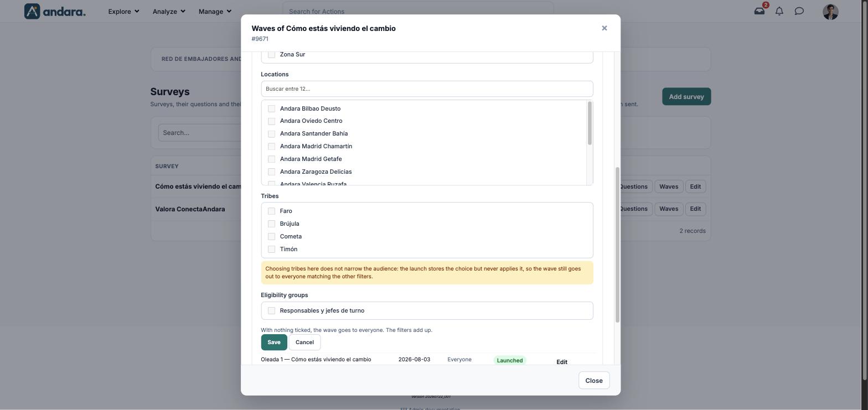The width and height of the screenshot is (868, 410).
Task: Tick the Zona Sur checkbox
Action: pos(271,54)
